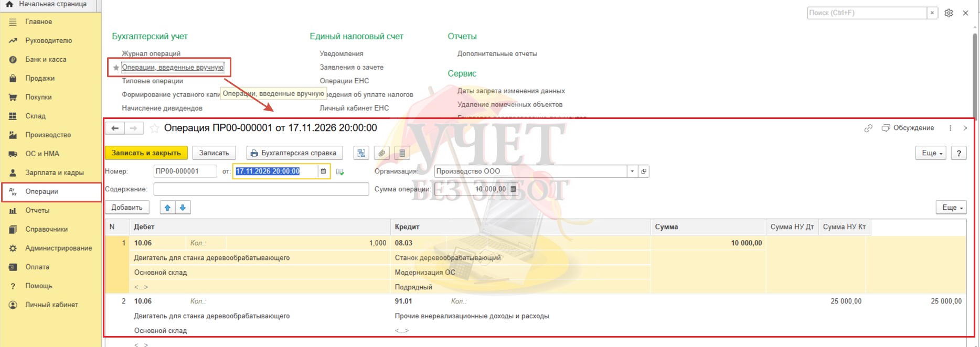The image size is (980, 347).
Task: Click the back arrow in the operation form
Action: point(115,128)
